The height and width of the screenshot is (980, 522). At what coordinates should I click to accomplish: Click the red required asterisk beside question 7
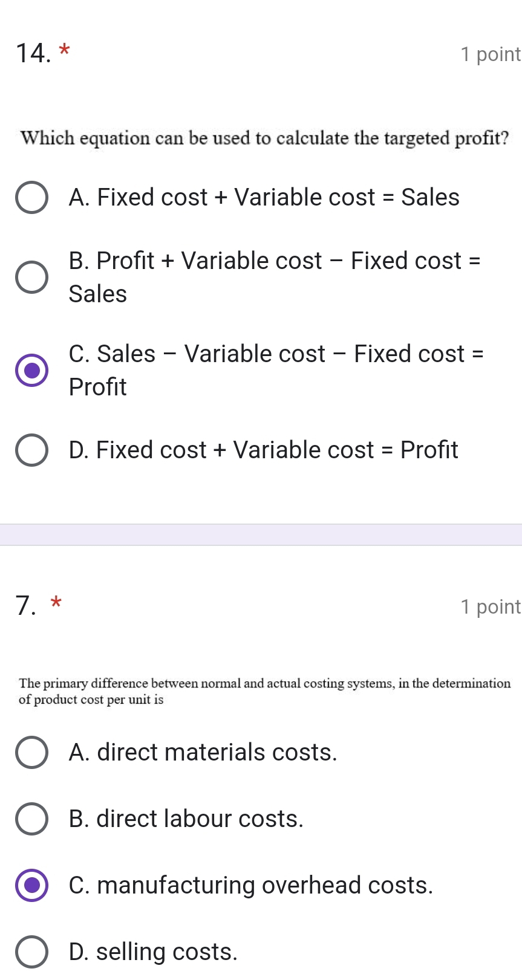point(56,602)
